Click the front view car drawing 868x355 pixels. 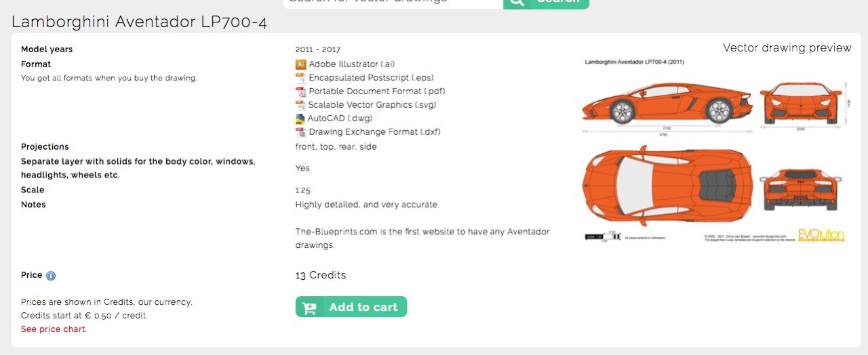801,103
